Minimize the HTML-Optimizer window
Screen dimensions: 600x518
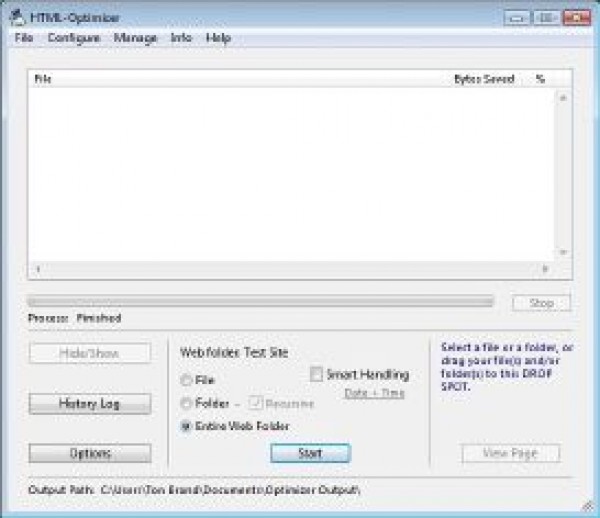tap(517, 18)
